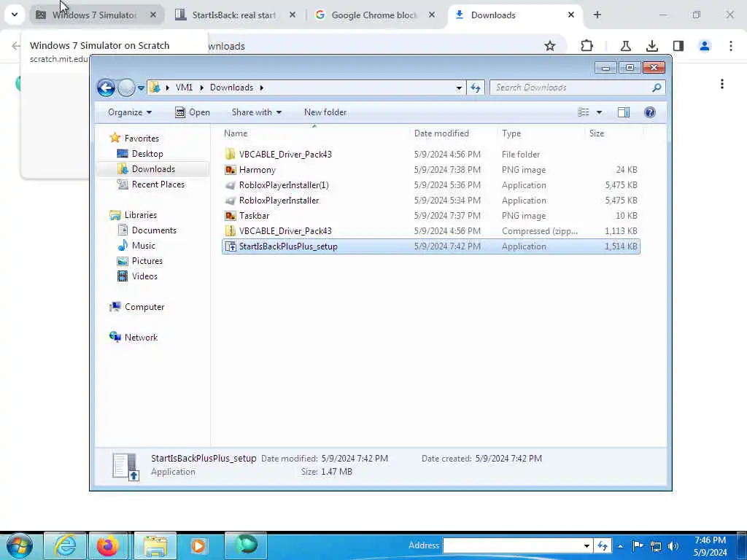747x560 pixels.
Task: Go back using Explorer back arrow
Action: click(106, 87)
